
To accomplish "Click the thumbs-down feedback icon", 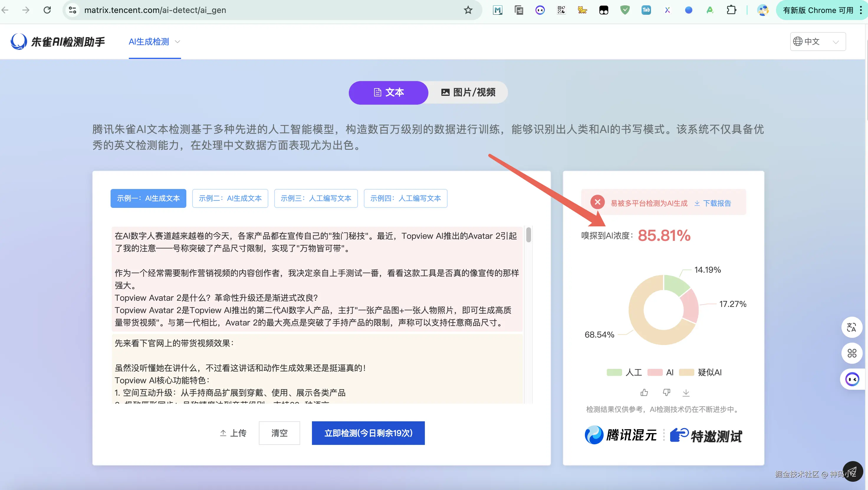I will click(x=666, y=393).
